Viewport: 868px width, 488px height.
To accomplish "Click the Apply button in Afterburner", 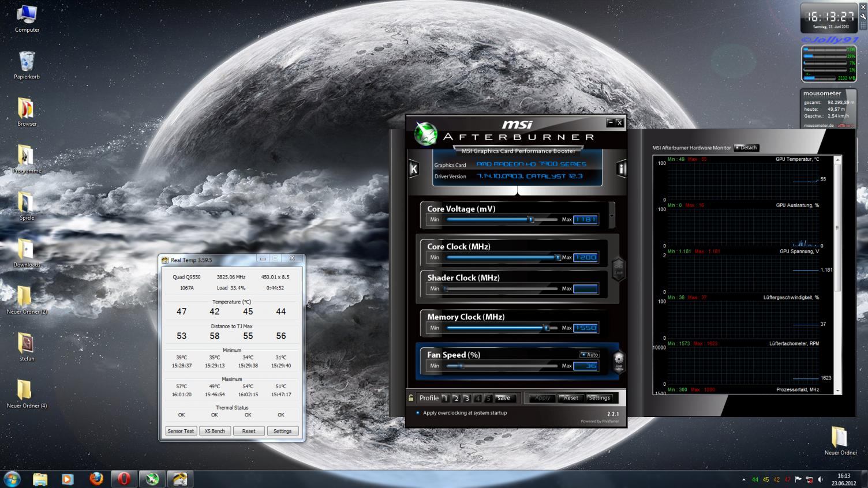I will (542, 398).
